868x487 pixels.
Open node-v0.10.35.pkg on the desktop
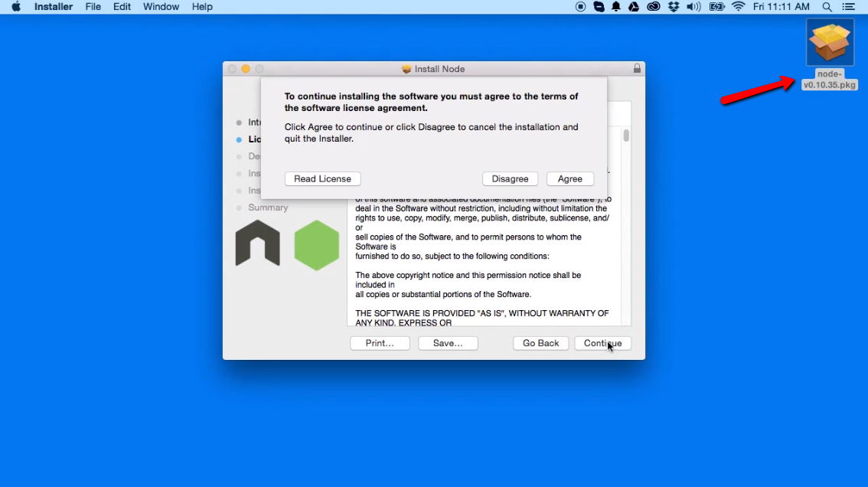(830, 42)
